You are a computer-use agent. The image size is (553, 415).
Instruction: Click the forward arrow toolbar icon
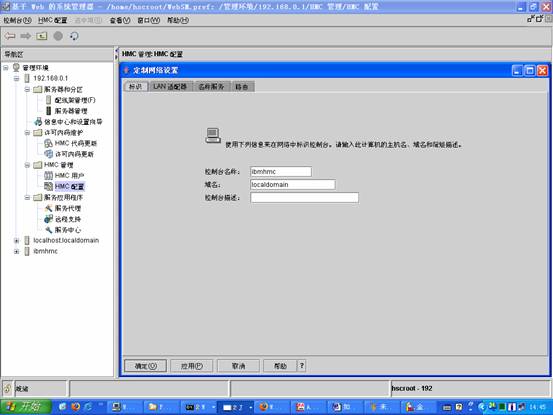[26, 36]
